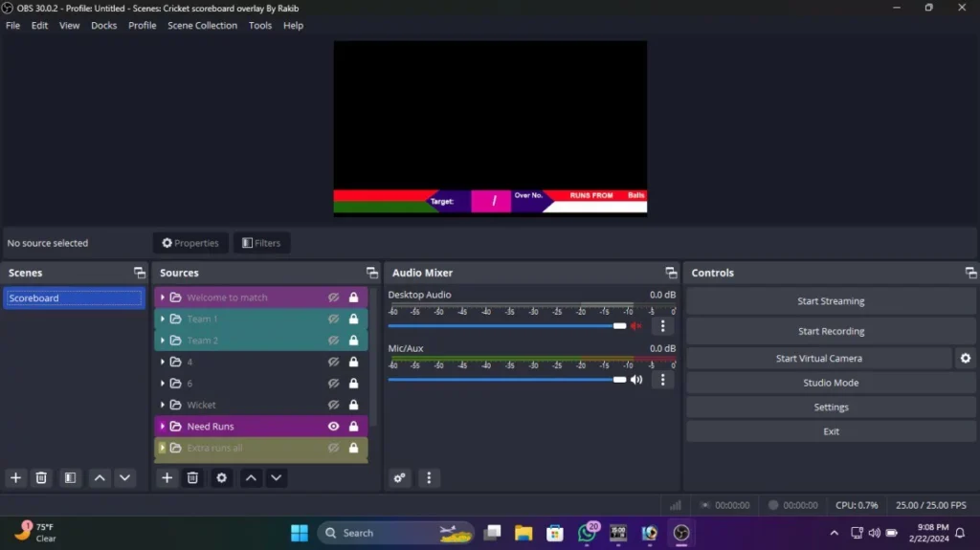Pop out the Audio Mixer dock
This screenshot has height=550, width=980.
(x=671, y=274)
